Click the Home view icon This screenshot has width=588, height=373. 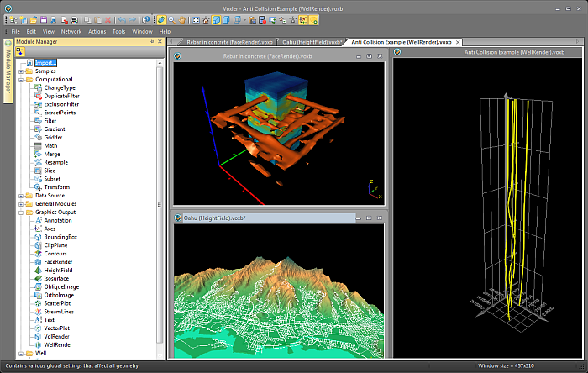[206, 20]
